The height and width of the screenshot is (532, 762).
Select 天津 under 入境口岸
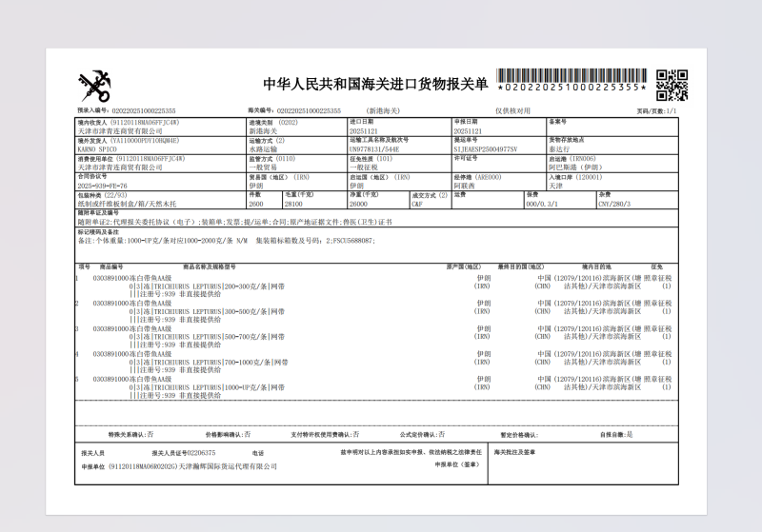(555, 187)
